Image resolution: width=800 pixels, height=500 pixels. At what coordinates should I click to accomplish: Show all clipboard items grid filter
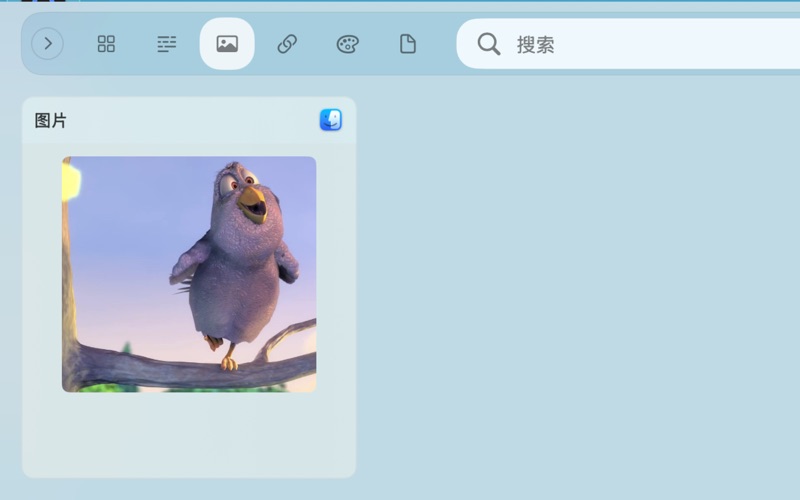pos(106,44)
